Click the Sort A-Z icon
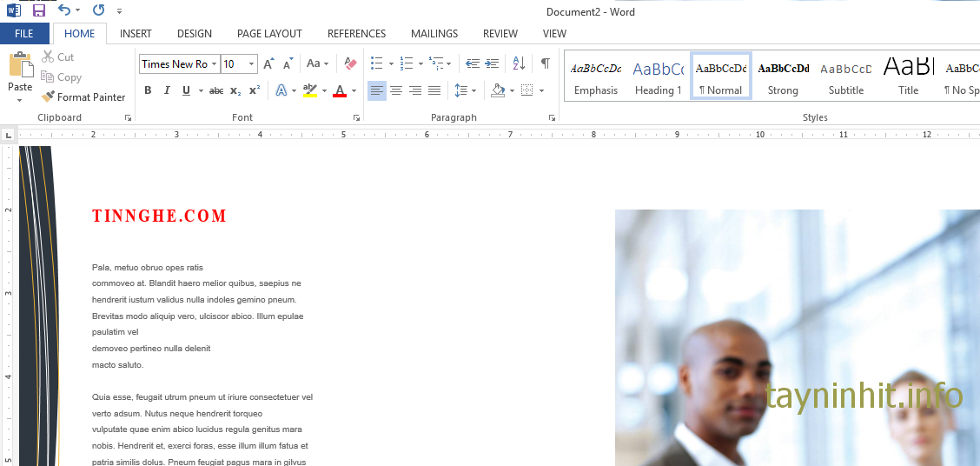Screen dimensions: 980x466 pos(519,63)
